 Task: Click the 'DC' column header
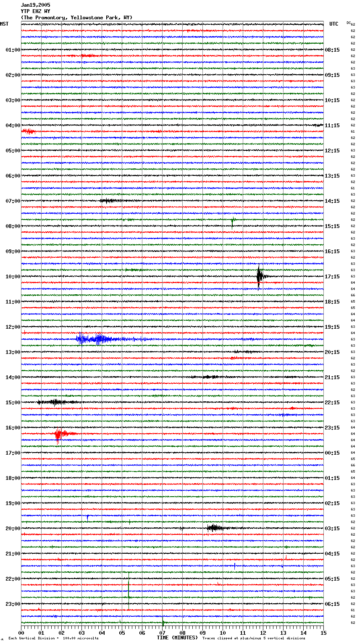coord(348,23)
